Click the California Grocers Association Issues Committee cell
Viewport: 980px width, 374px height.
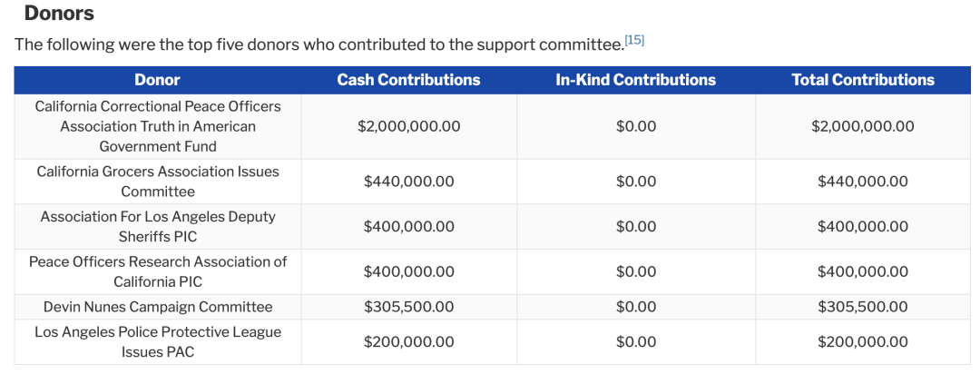pos(158,182)
